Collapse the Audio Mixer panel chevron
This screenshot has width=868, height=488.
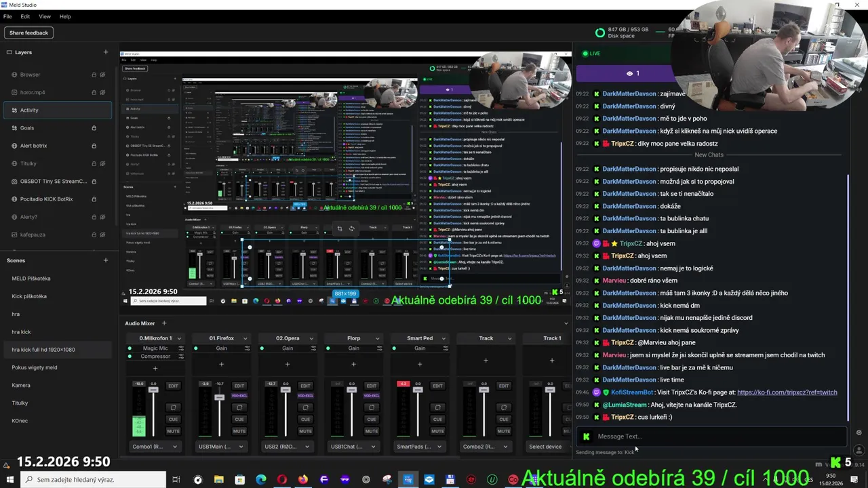pos(566,323)
